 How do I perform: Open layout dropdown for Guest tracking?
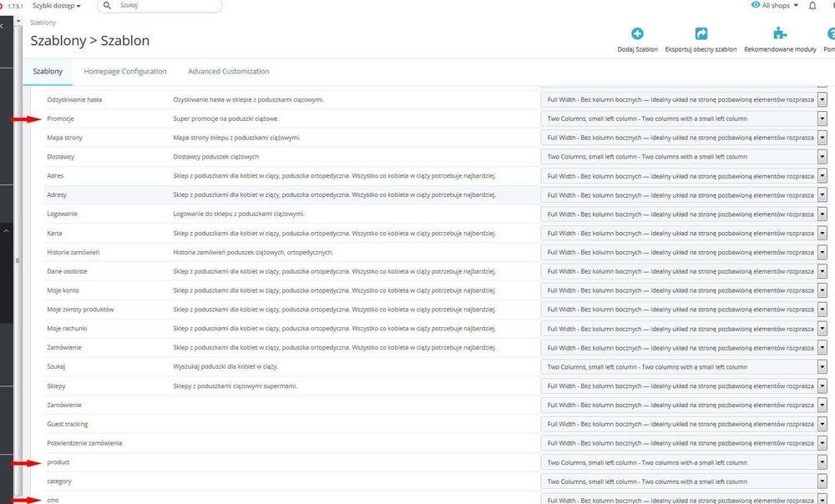(684, 425)
